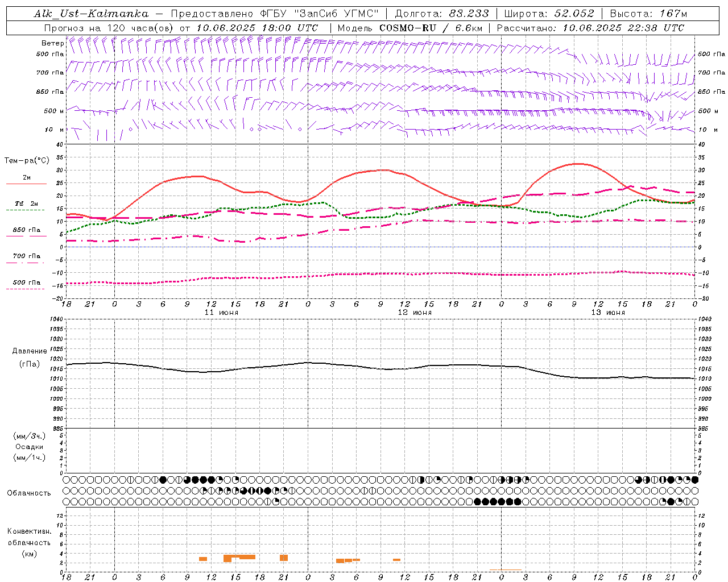Image resolution: width=728 pixels, height=582 pixels.
Task: Select the 'Модель COSMO-RU / 6.6км' model label
Action: 410,28
